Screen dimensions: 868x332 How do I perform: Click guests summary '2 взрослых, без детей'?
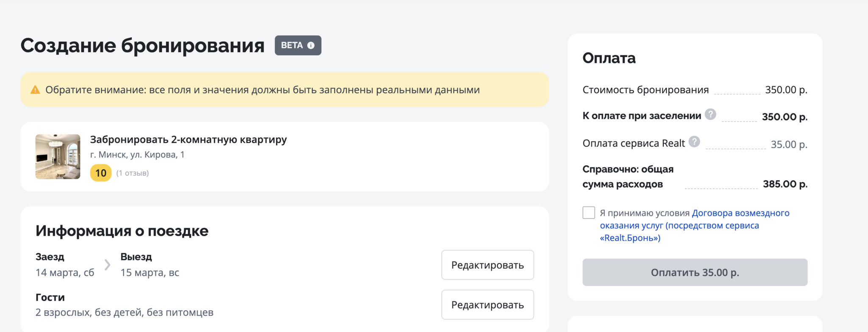tap(124, 313)
